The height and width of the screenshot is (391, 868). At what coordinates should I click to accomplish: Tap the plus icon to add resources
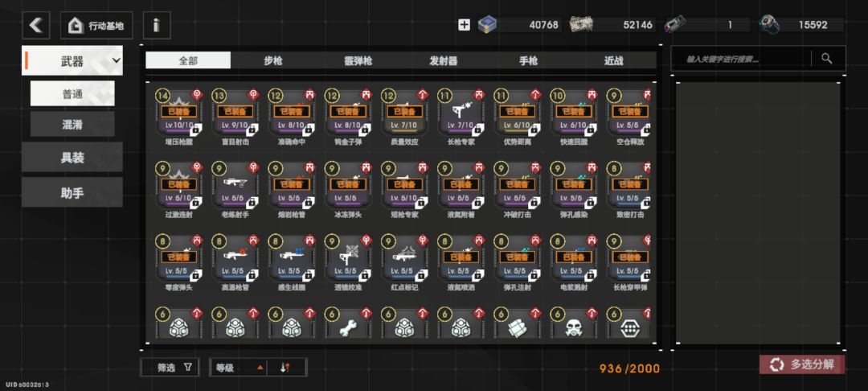click(464, 25)
